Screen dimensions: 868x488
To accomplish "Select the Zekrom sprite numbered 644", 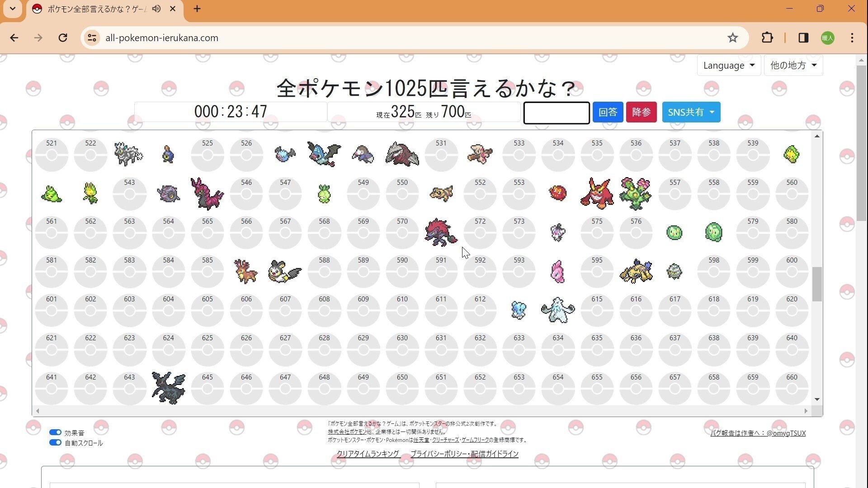I will click(168, 388).
